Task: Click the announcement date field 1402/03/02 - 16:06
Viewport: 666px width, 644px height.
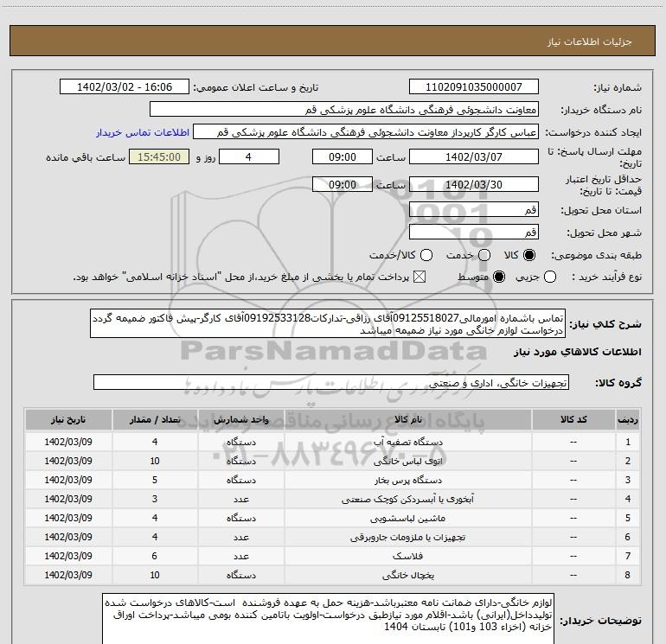Action: [x=125, y=87]
